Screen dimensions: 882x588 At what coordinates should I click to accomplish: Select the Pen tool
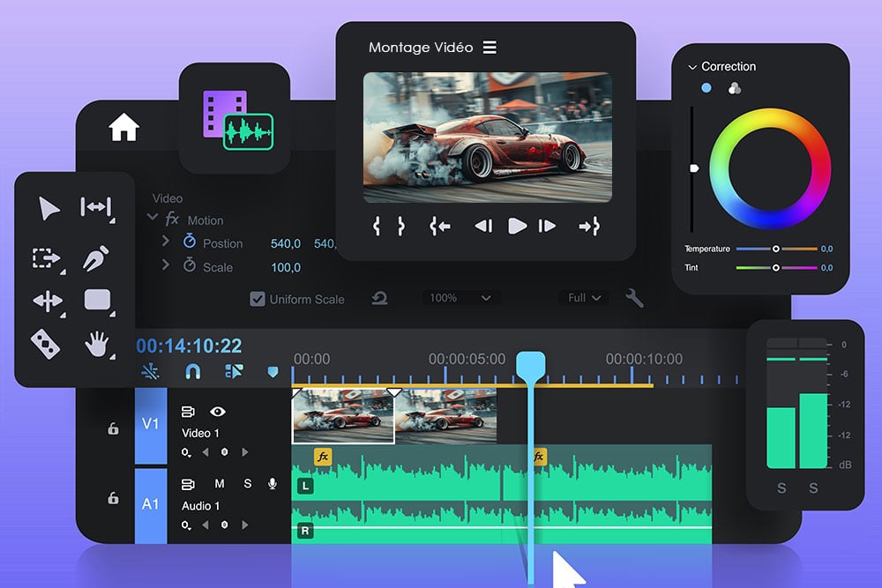[95, 258]
